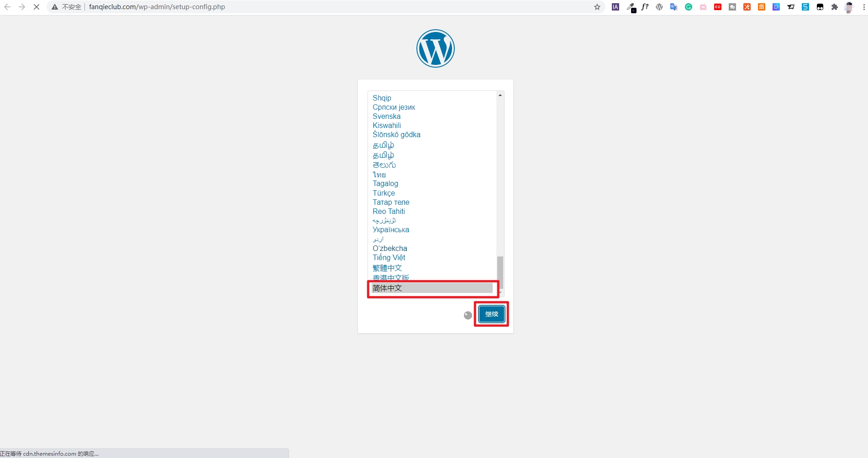Go back to the previous page
Viewport: 868px width, 458px height.
pyautogui.click(x=7, y=7)
